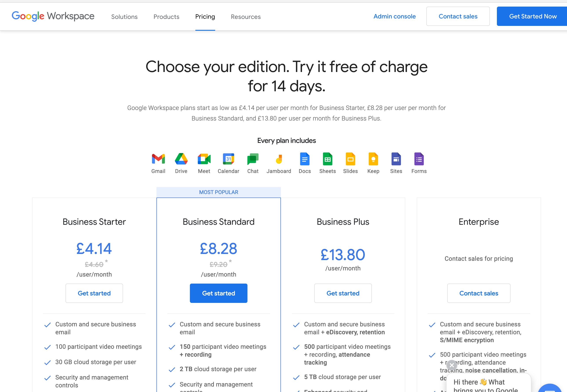This screenshot has width=567, height=392.
Task: Click Business Standard Get started
Action: tap(218, 293)
